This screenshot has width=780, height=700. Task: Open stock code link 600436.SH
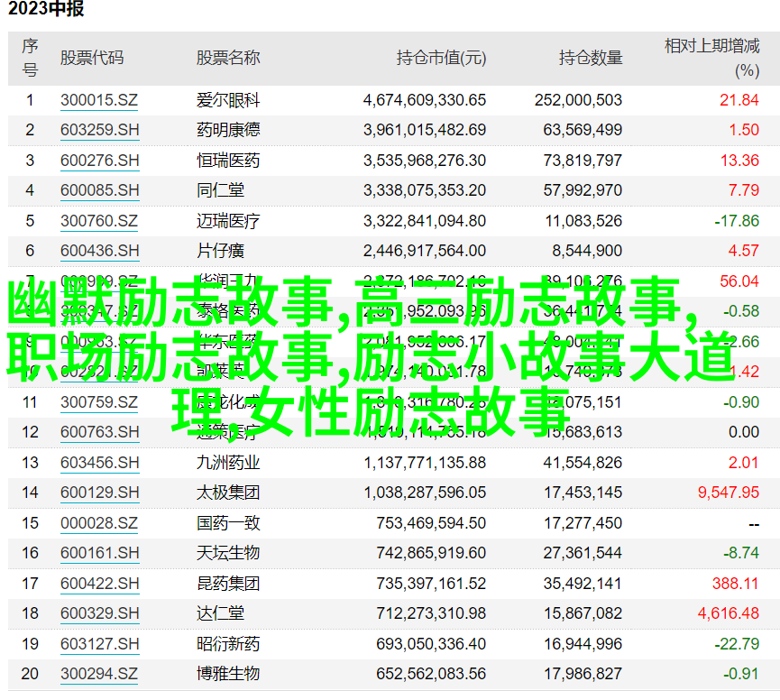tap(99, 250)
